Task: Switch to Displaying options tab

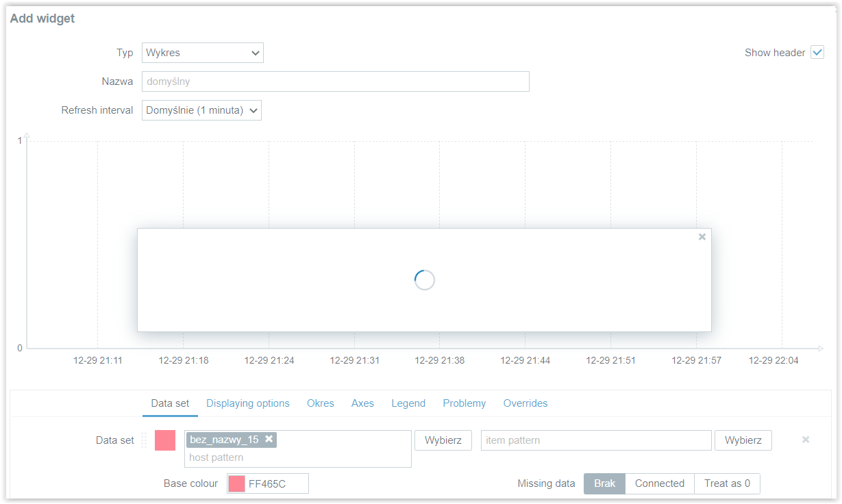Action: 248,403
